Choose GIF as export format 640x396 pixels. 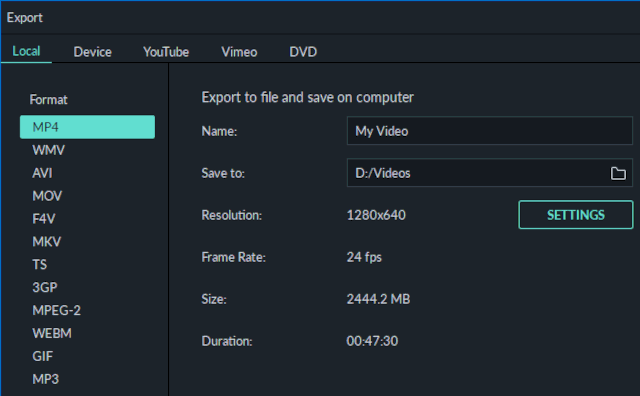(x=42, y=356)
